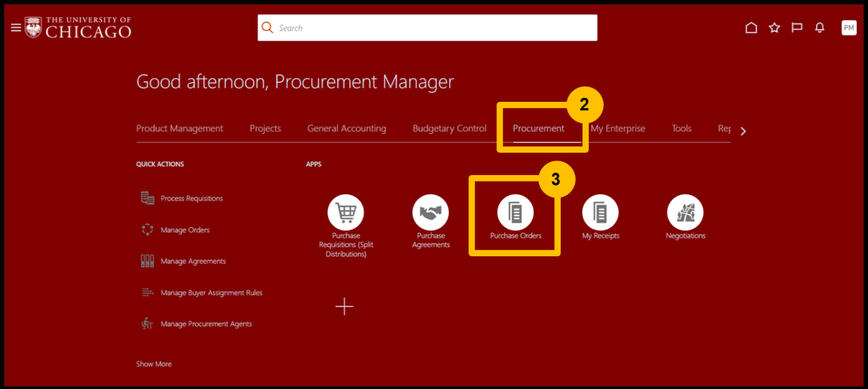Image resolution: width=868 pixels, height=389 pixels.
Task: Open Notifications bell icon
Action: pos(820,28)
